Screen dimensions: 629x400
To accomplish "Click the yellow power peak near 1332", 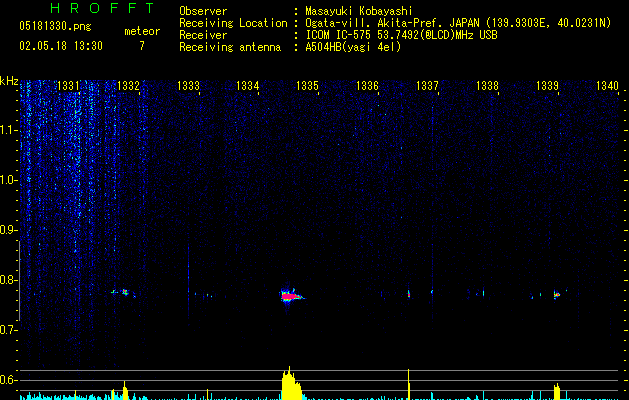I will click(125, 390).
